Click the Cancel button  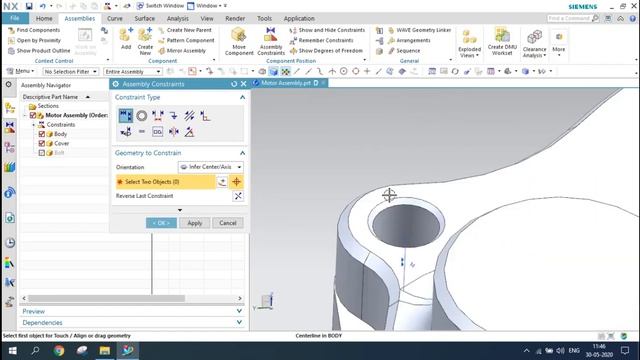point(228,223)
